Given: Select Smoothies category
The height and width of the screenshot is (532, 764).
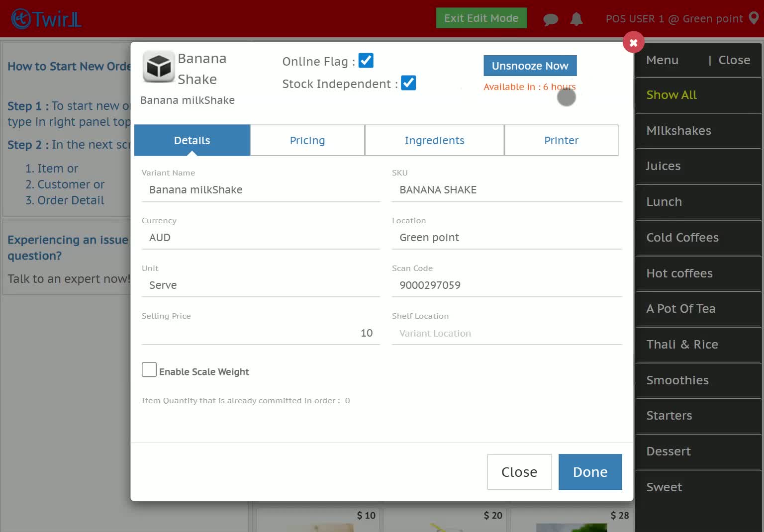Looking at the screenshot, I should click(698, 380).
